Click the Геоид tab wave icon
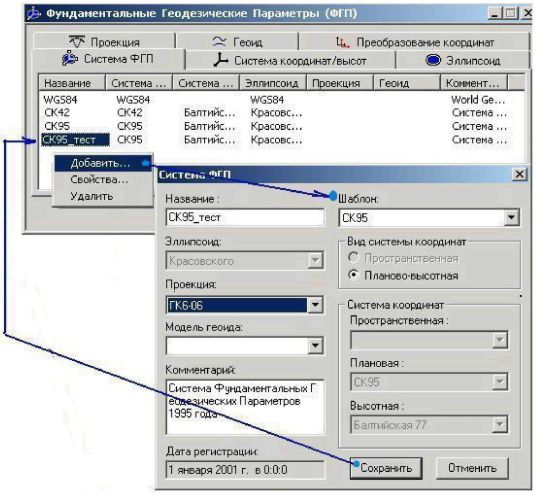The height and width of the screenshot is (495, 540). click(219, 41)
